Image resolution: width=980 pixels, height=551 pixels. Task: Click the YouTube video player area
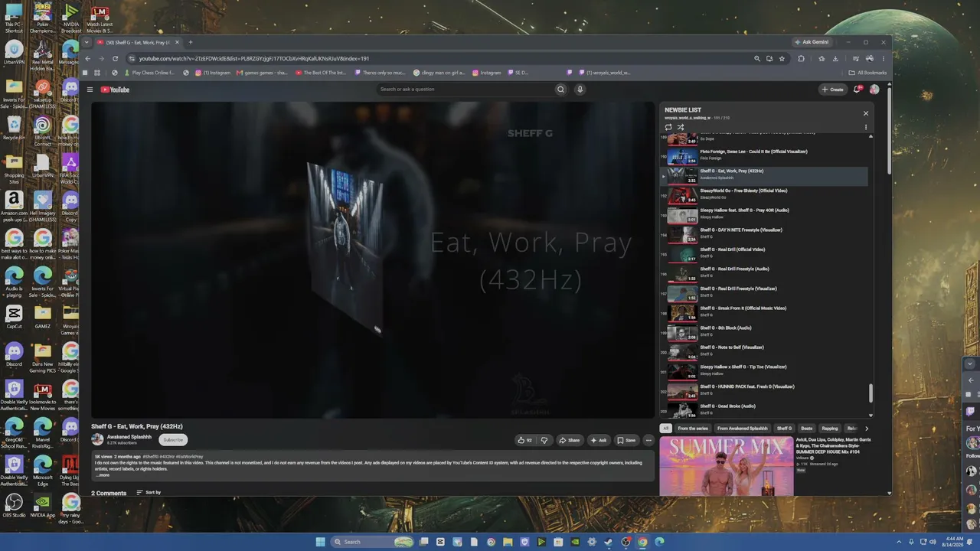click(x=373, y=260)
